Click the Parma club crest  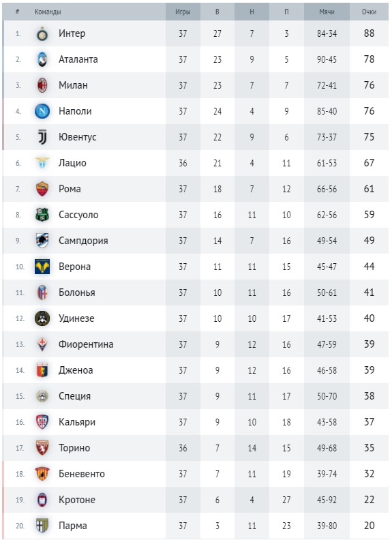[x=42, y=526]
